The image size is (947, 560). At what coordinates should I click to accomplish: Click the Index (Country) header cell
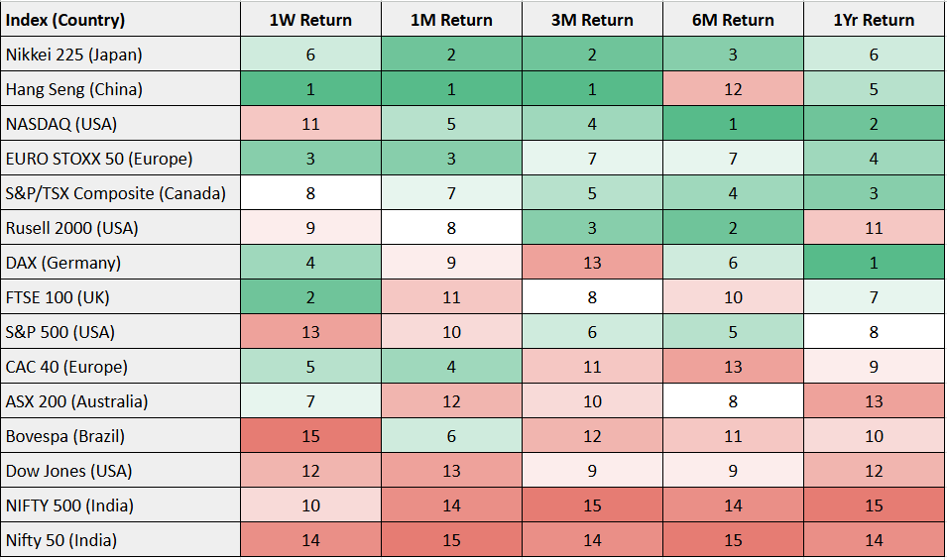[x=121, y=20]
